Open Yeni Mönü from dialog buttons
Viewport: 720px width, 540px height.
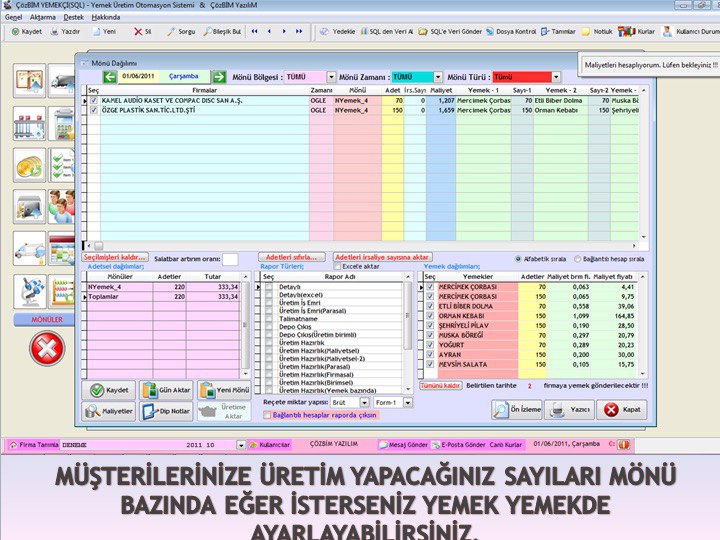pyautogui.click(x=223, y=390)
